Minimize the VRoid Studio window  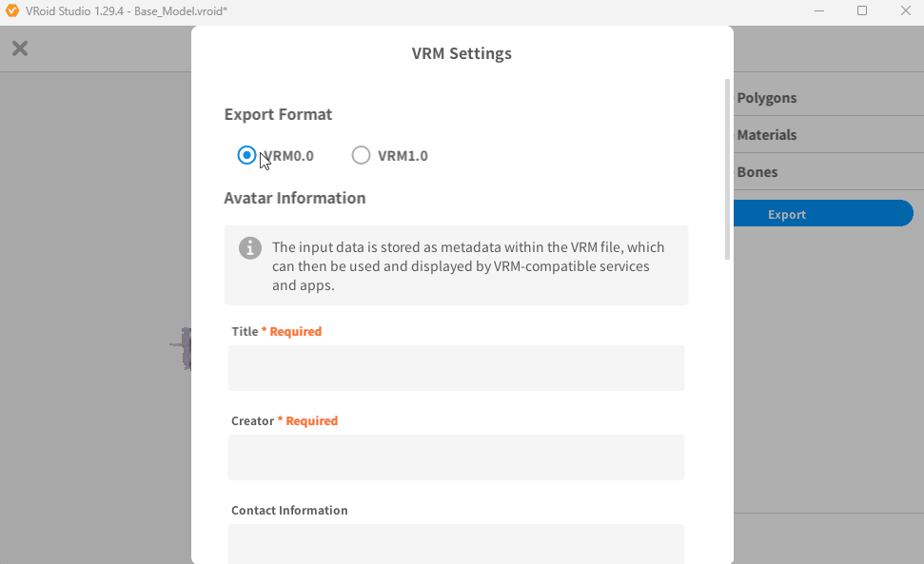click(x=819, y=10)
